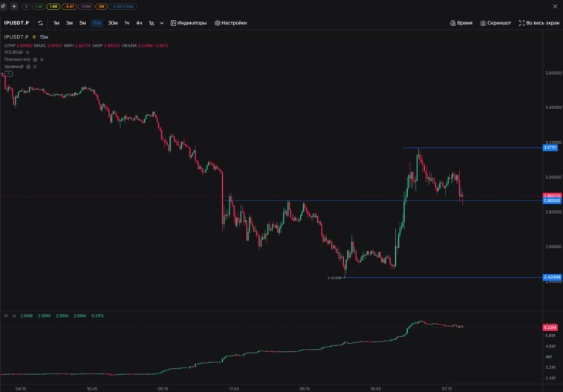This screenshot has height=392, width=563.
Task: Select the 2.86530 price level label
Action: tap(552, 200)
